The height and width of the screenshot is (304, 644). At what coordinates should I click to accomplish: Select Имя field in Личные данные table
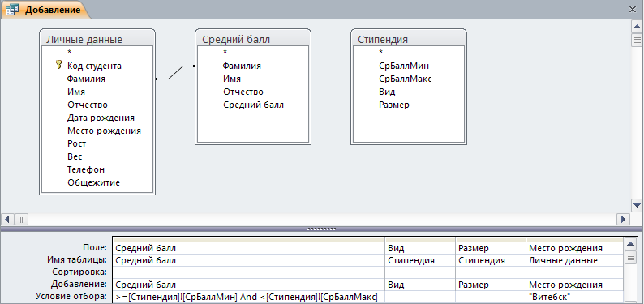(76, 92)
